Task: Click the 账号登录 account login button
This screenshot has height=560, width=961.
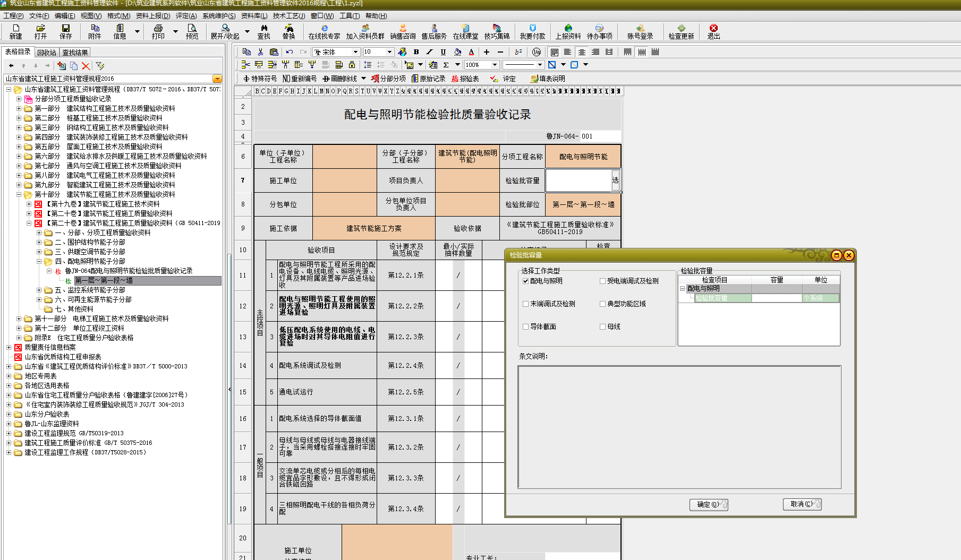Action: click(x=640, y=31)
